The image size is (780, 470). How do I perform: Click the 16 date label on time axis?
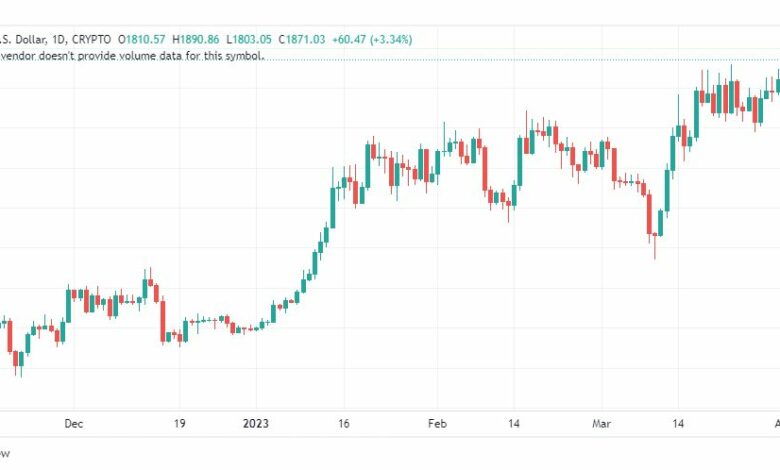344,424
